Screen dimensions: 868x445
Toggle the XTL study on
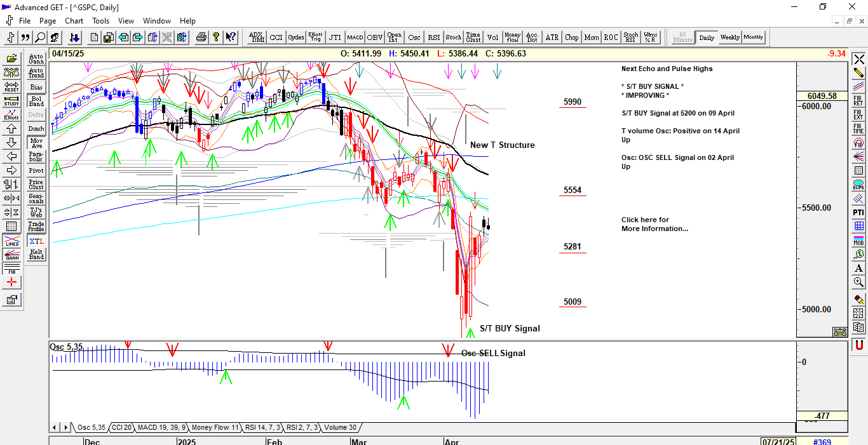pyautogui.click(x=36, y=241)
